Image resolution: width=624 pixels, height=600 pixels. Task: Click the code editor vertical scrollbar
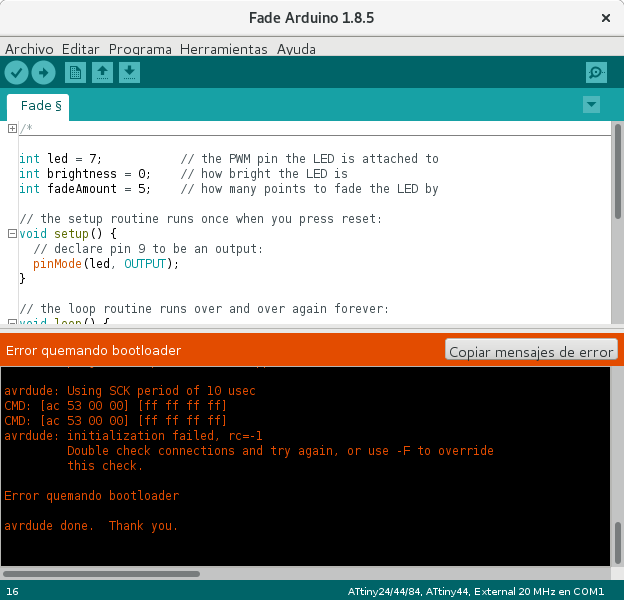pyautogui.click(x=618, y=171)
